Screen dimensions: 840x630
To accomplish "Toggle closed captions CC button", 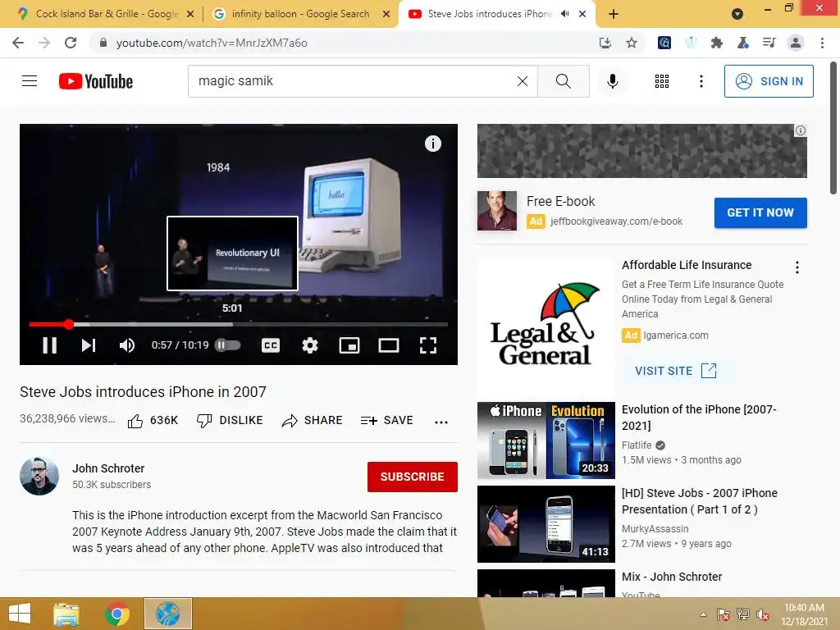I will pyautogui.click(x=271, y=345).
